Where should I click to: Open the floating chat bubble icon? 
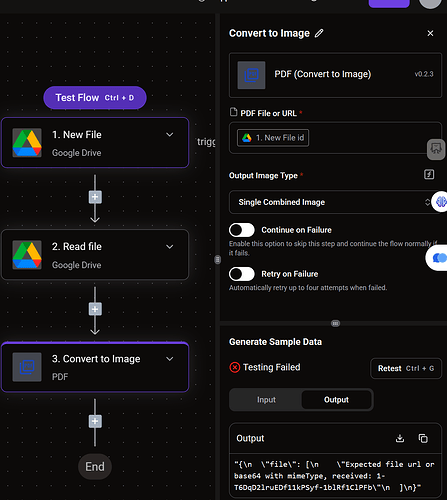click(x=438, y=258)
